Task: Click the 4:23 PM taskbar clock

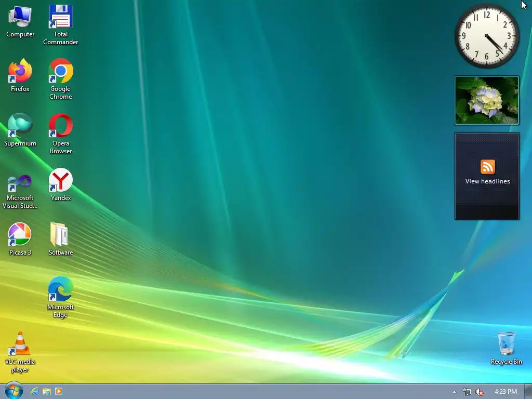Action: coord(506,392)
